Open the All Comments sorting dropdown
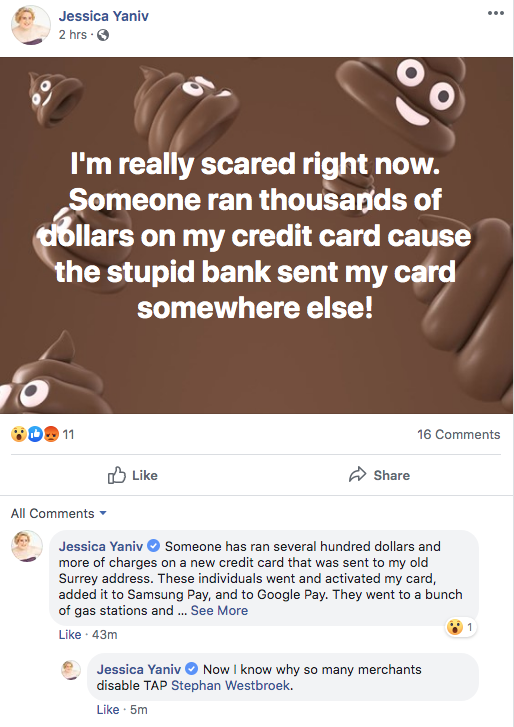This screenshot has height=727, width=514. click(x=59, y=513)
